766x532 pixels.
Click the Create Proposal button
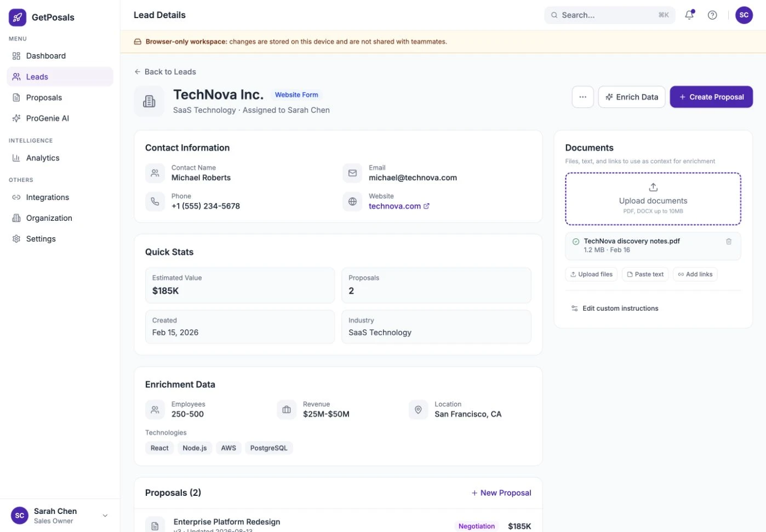coord(711,97)
